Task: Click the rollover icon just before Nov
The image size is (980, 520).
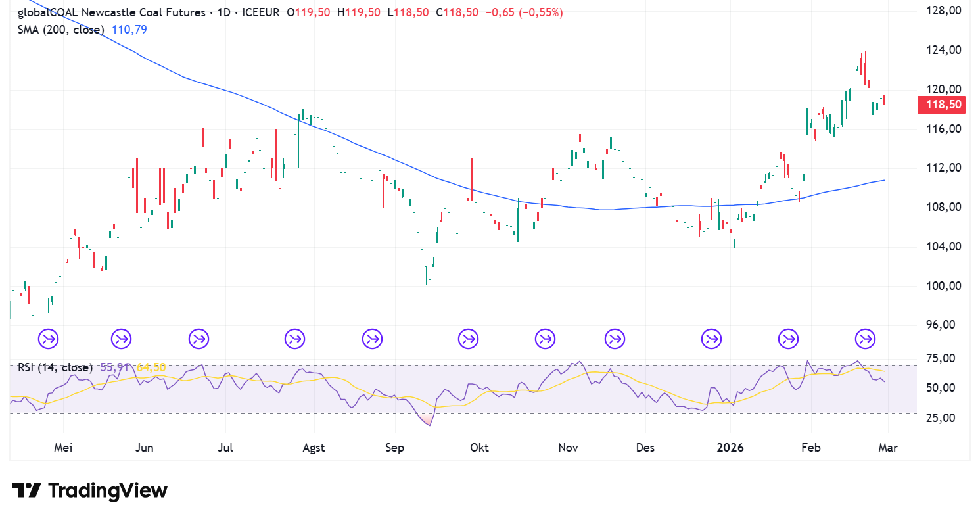Action: [545, 339]
